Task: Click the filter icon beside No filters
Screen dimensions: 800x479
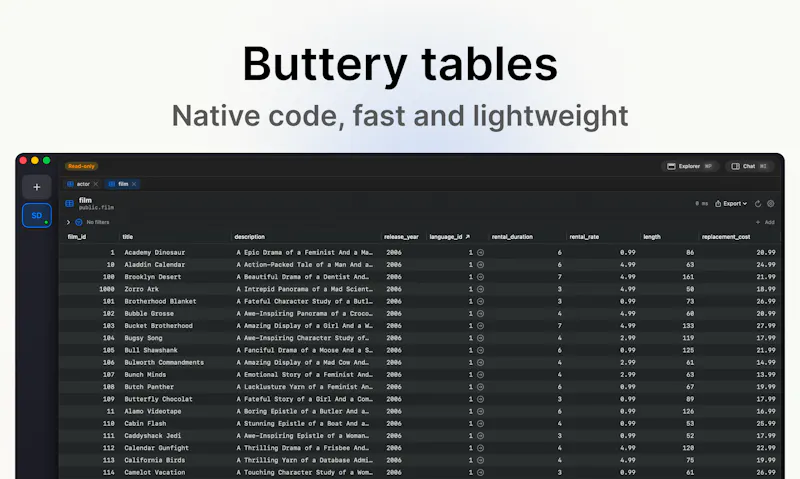Action: tap(79, 222)
